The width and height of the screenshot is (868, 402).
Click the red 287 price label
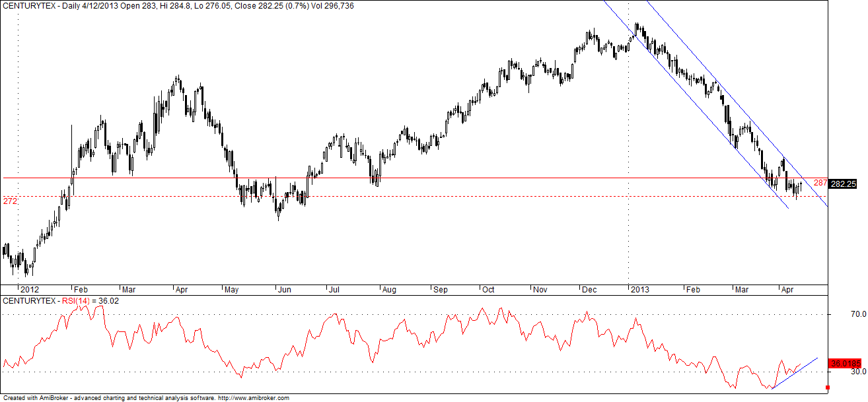tap(819, 182)
